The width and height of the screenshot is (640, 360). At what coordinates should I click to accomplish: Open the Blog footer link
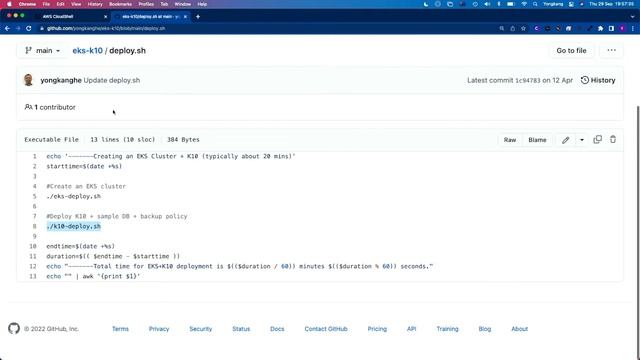pyautogui.click(x=484, y=329)
